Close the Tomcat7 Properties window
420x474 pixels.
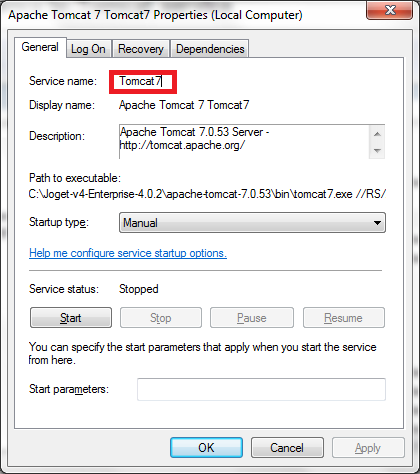tap(389, 10)
